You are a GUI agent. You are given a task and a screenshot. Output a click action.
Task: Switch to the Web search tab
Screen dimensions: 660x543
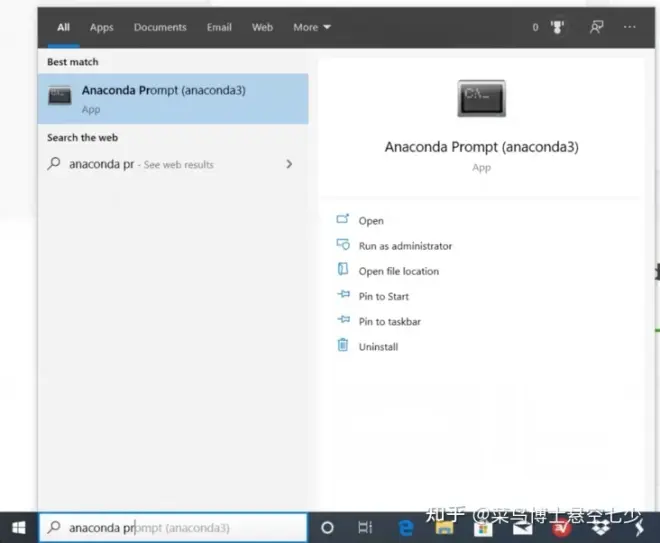pos(262,27)
